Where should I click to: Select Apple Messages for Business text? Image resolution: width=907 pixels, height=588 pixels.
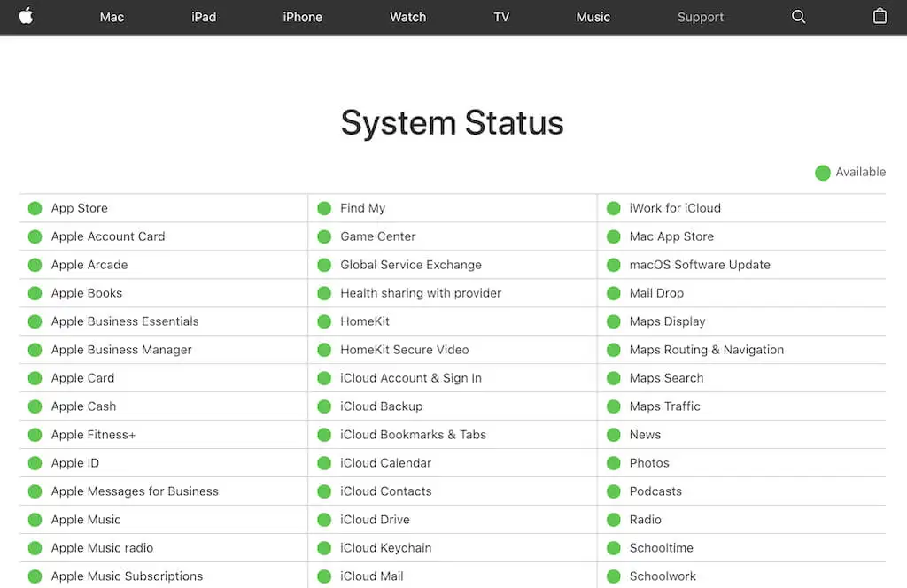pos(135,491)
